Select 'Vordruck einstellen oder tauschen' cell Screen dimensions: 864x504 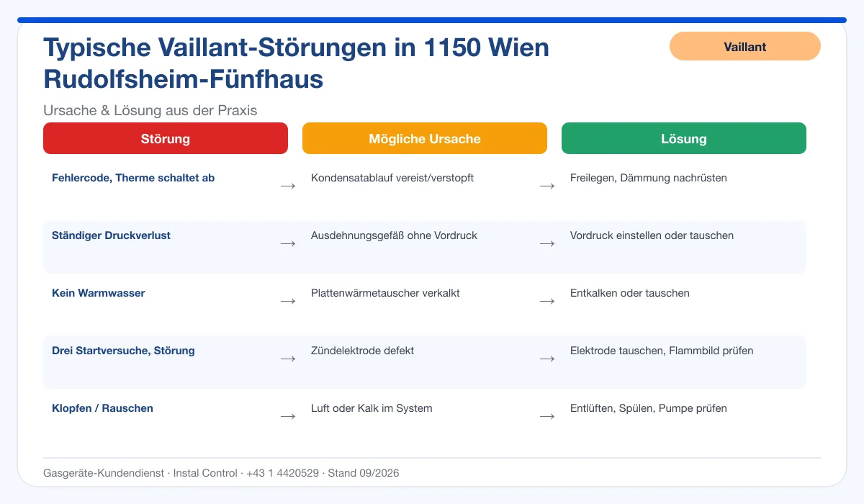tap(652, 235)
